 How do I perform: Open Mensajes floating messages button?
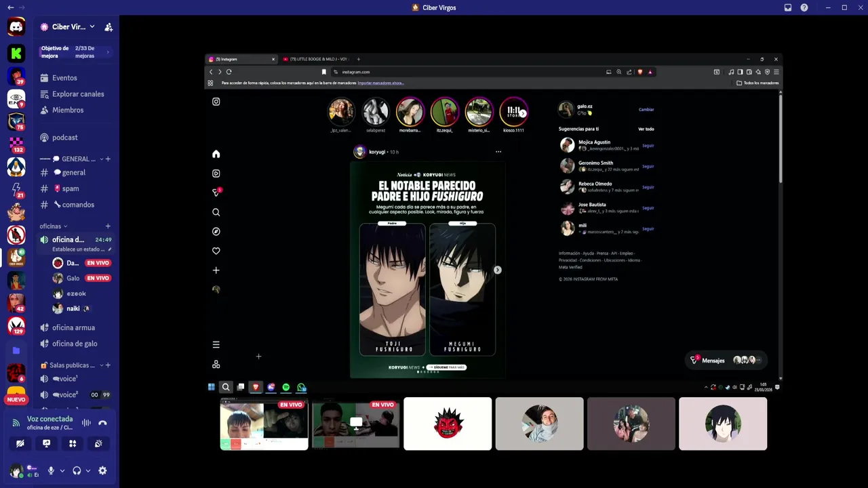(725, 361)
